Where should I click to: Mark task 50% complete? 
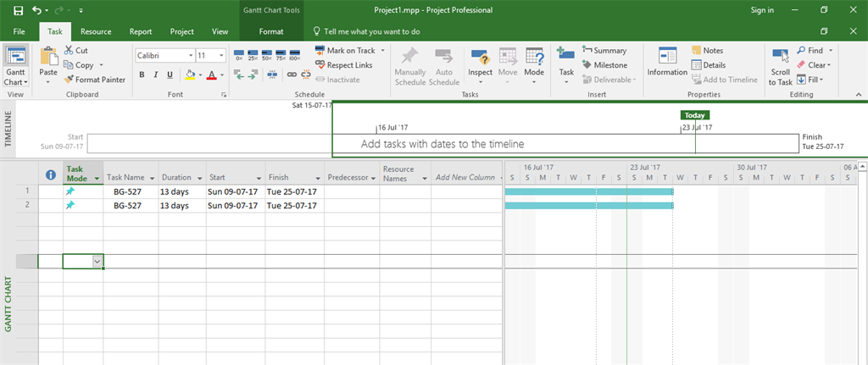tap(267, 56)
